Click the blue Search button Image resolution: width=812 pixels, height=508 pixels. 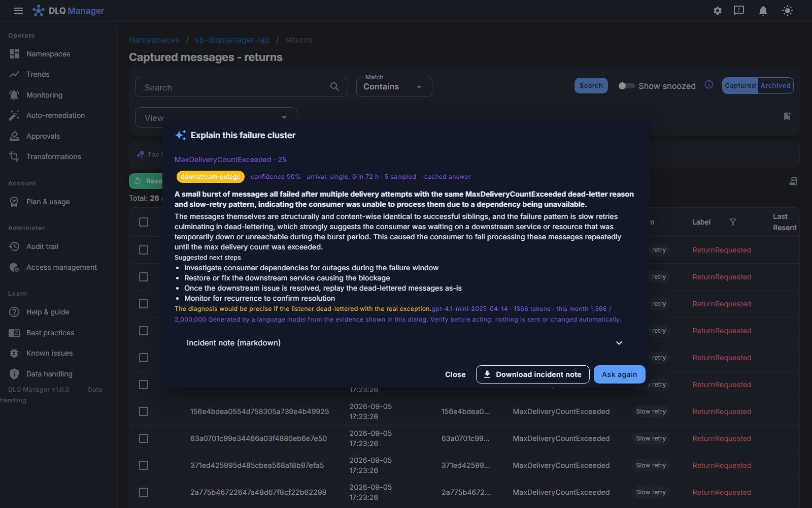[591, 85]
